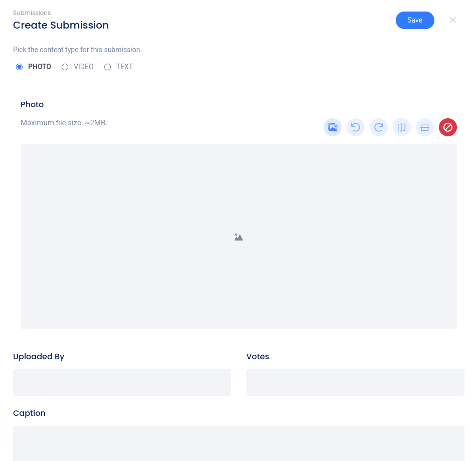Rotate the photo counter-clockwise
The width and height of the screenshot is (476, 461).
point(356,127)
